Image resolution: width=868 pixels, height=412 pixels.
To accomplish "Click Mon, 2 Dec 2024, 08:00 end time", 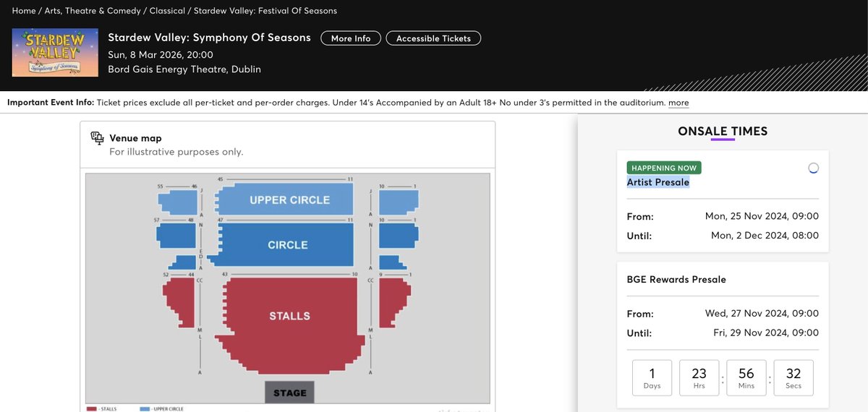I will [765, 235].
